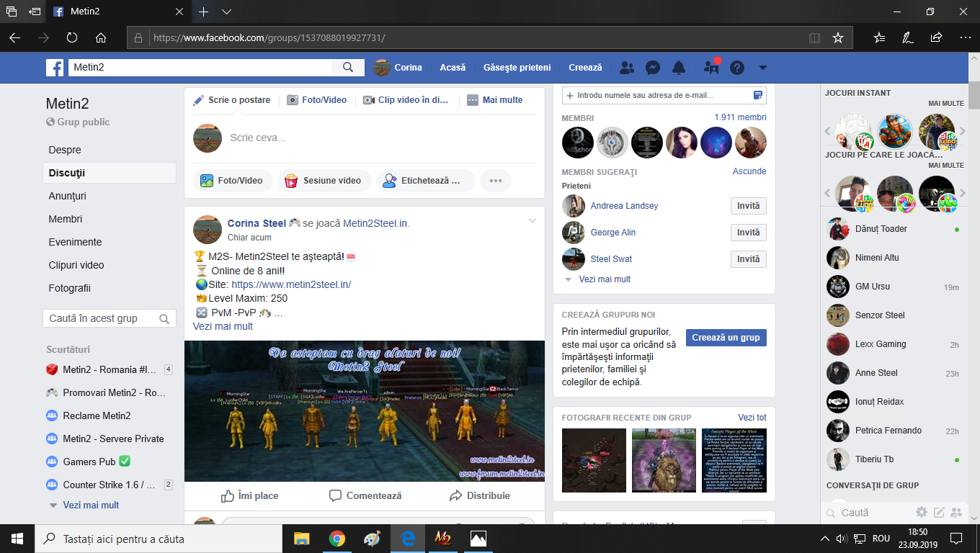The image size is (980, 553).
Task: Click the add notes pen icon
Action: click(x=908, y=37)
